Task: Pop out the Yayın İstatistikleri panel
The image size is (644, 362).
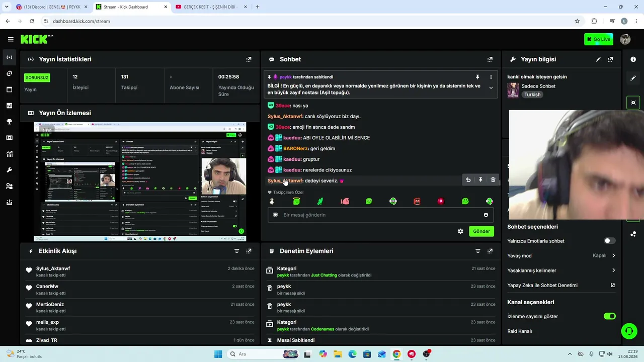Action: 249,59
